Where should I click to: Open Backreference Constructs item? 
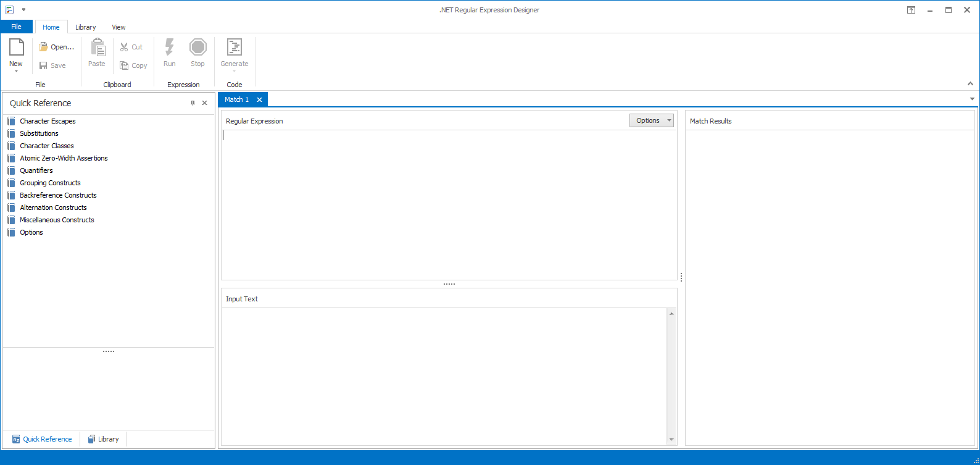[58, 195]
